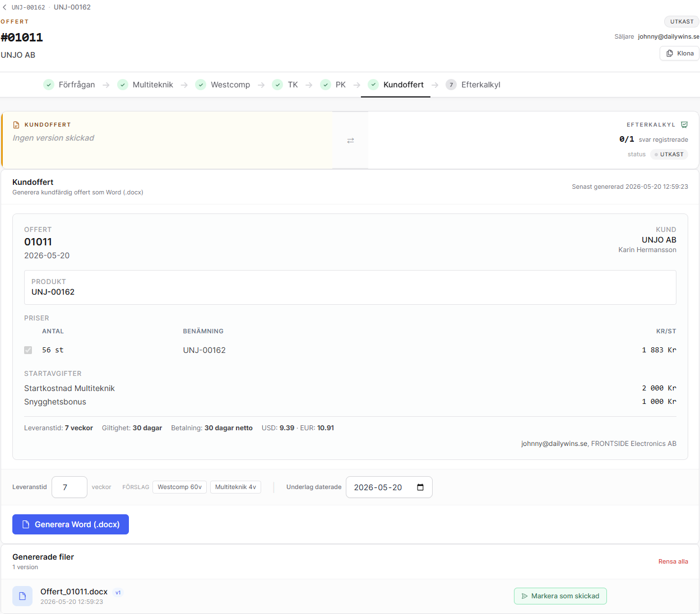Open the Förfrågan step tab
The width and height of the screenshot is (700, 614).
69,85
